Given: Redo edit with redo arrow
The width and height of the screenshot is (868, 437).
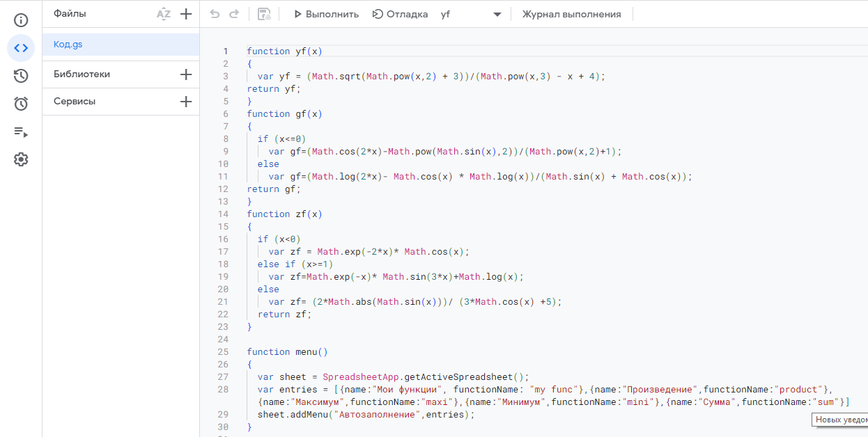Looking at the screenshot, I should (x=234, y=14).
